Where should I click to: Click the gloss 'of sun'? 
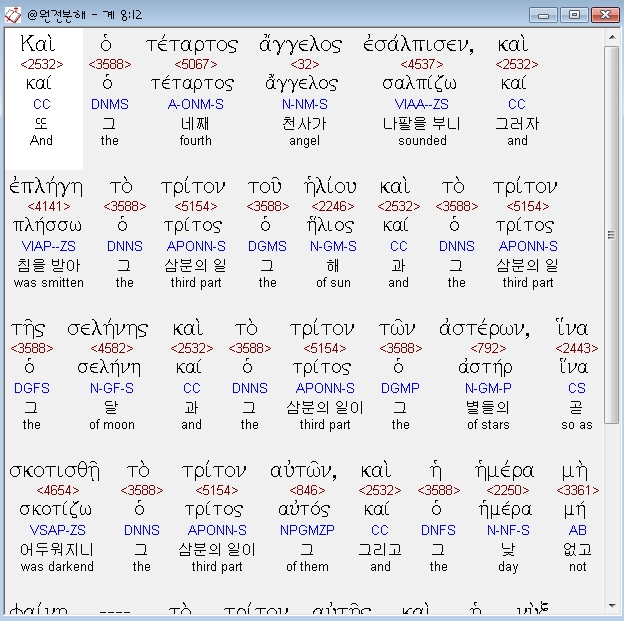[333, 283]
